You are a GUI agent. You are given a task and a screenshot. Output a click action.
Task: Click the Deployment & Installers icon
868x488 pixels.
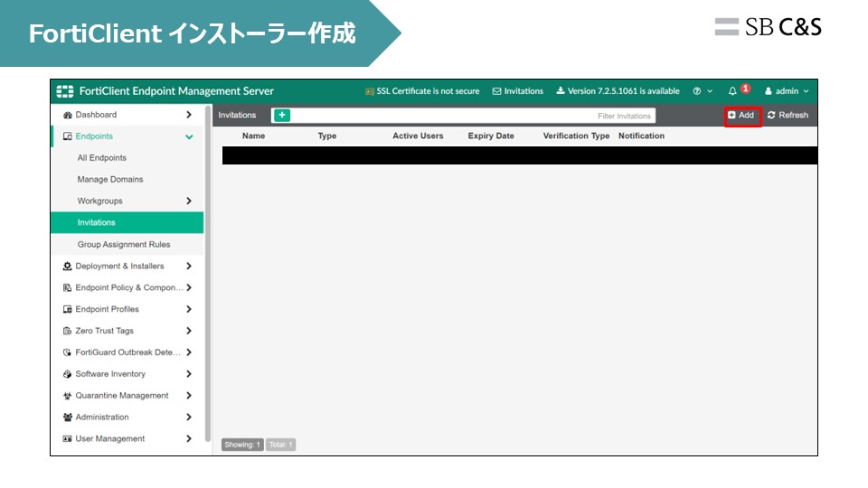tap(68, 266)
